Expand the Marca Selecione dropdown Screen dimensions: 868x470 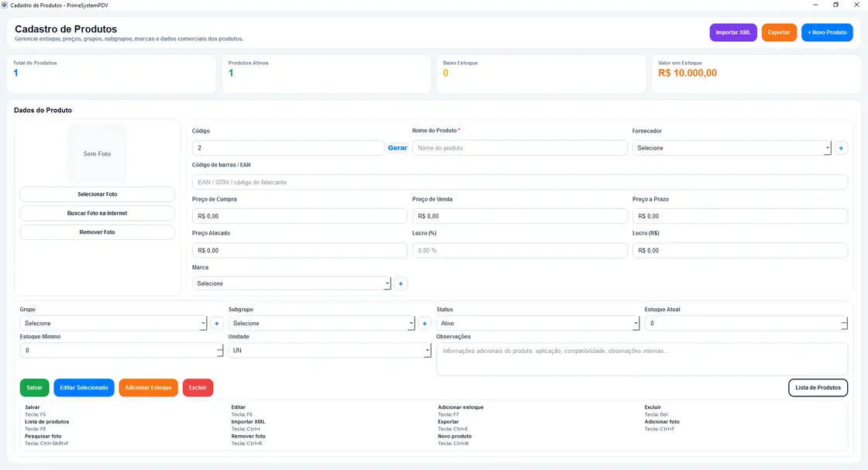coord(291,283)
